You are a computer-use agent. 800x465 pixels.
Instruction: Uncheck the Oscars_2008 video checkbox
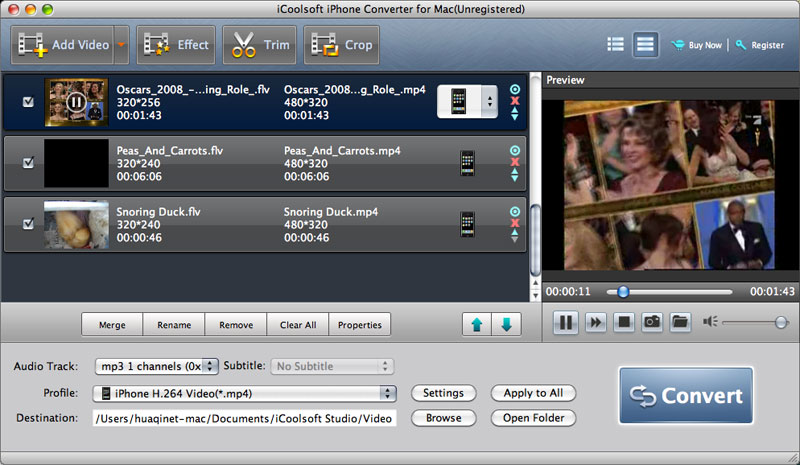point(28,102)
